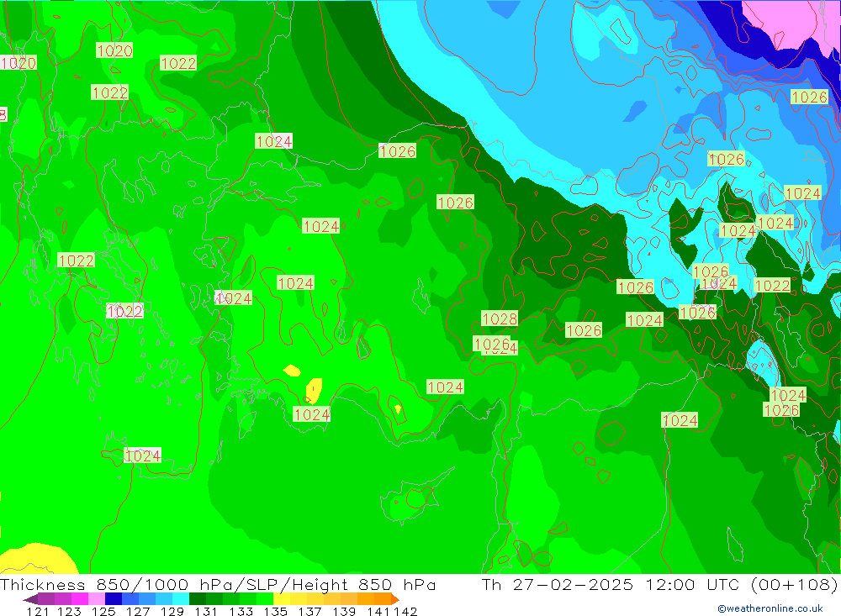Click the 131 legend value
This screenshot has height=616, width=841.
click(x=206, y=611)
